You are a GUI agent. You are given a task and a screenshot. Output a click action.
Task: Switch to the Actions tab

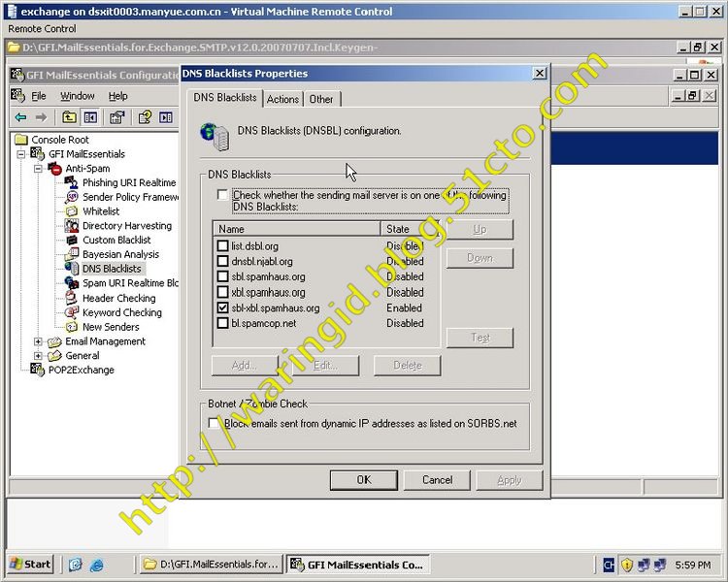tap(282, 99)
